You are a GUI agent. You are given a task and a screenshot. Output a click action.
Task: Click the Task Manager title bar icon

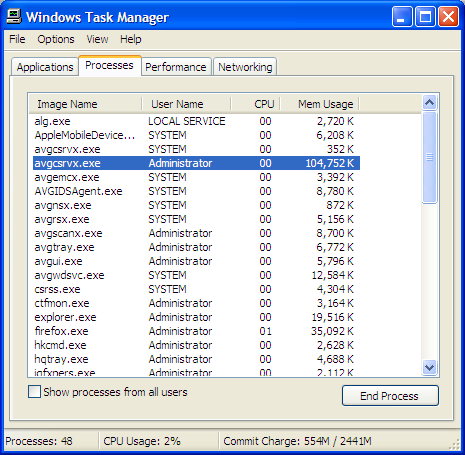click(14, 17)
